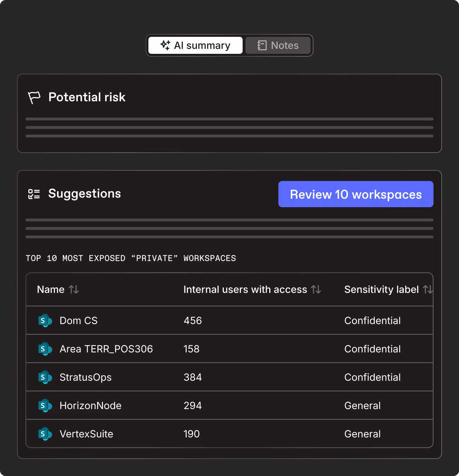Click Top 10 most exposed workspaces caption
Screen dimensions: 459x476
131,258
